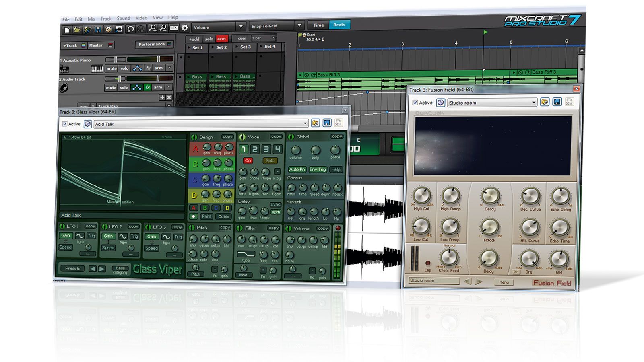This screenshot has width=644, height=362.
Task: Click automation icon on Acoustic Piano track
Action: [137, 68]
